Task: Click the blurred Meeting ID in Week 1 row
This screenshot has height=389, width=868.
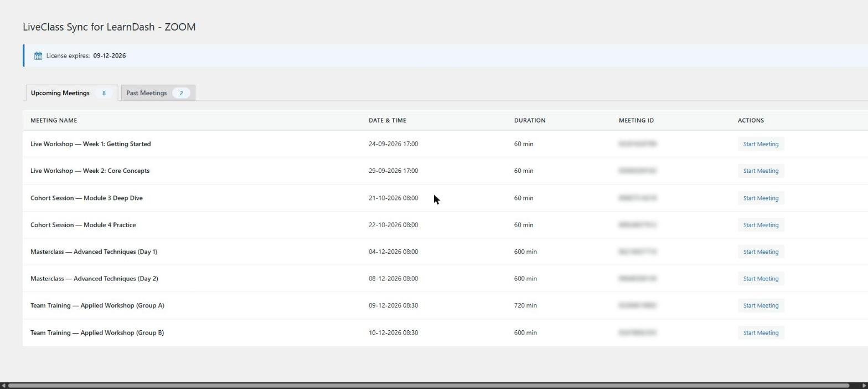Action: pos(638,144)
